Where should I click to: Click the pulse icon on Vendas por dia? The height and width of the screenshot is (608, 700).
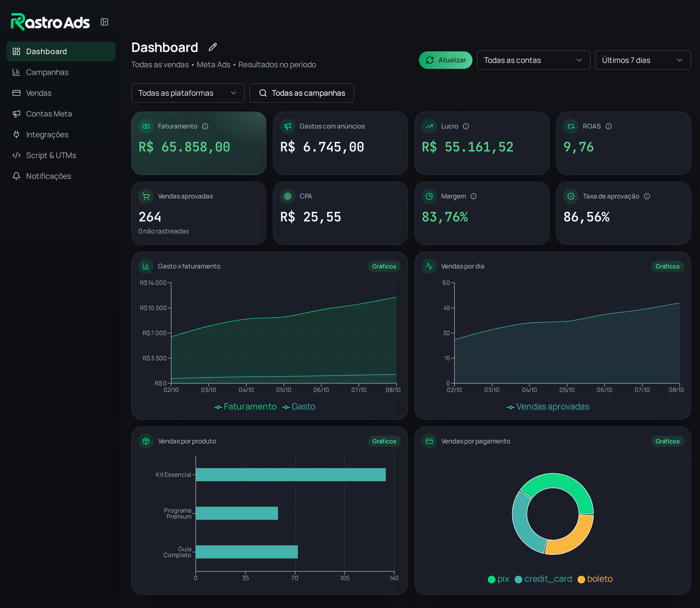429,266
